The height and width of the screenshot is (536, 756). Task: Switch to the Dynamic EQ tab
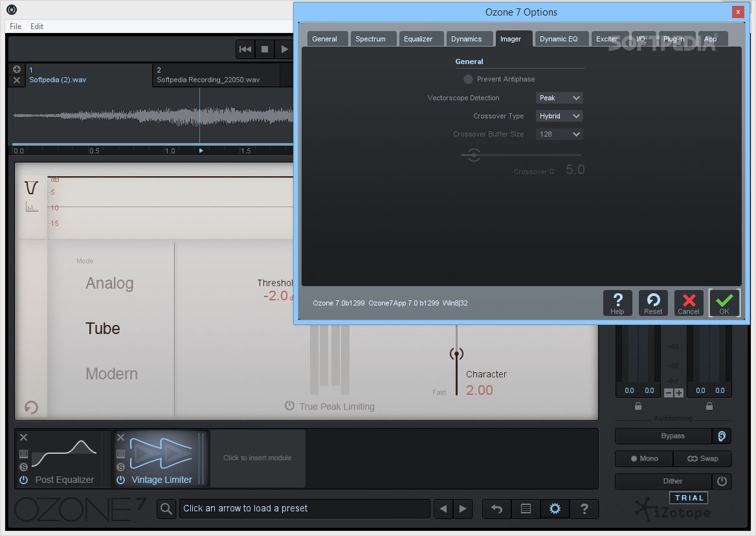[x=561, y=39]
